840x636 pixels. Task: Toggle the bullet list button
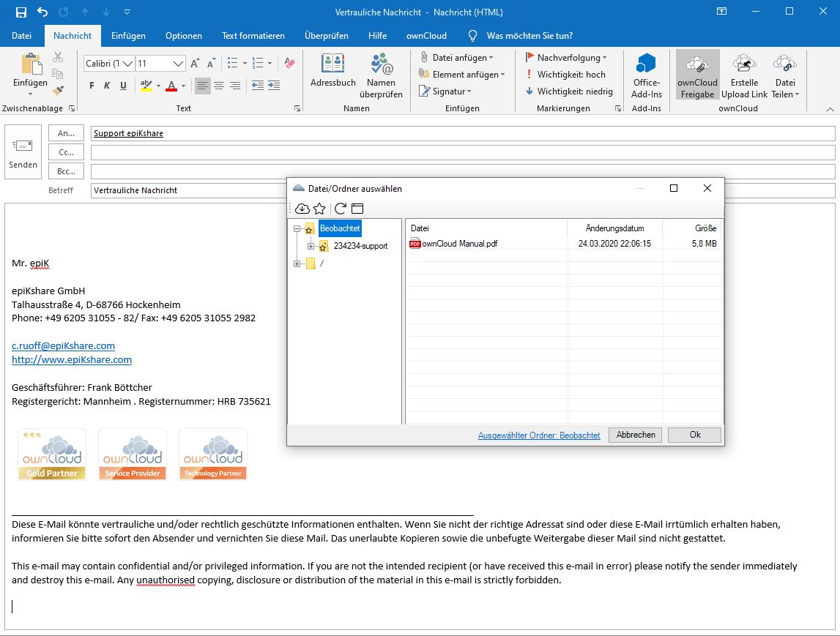(232, 63)
